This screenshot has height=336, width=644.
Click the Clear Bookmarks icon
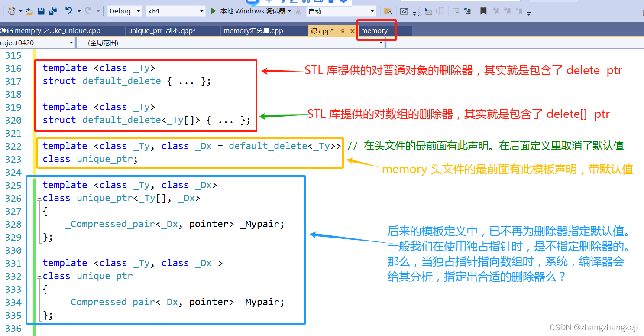pyautogui.click(x=519, y=11)
